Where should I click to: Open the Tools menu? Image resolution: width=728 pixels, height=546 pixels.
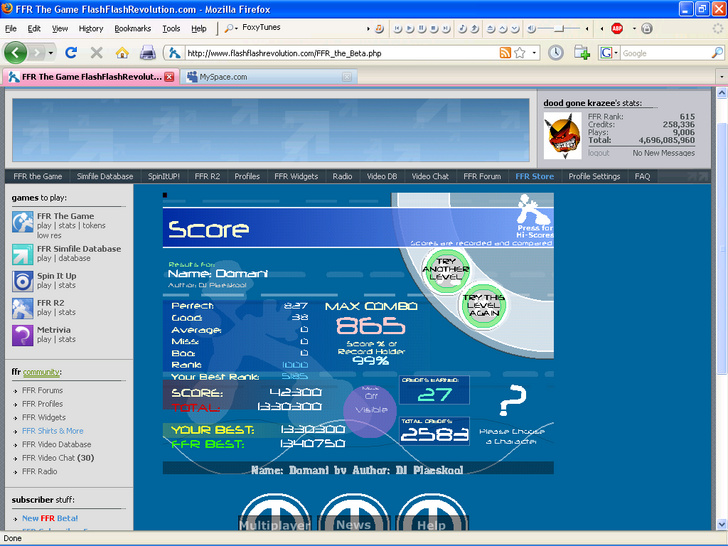171,29
